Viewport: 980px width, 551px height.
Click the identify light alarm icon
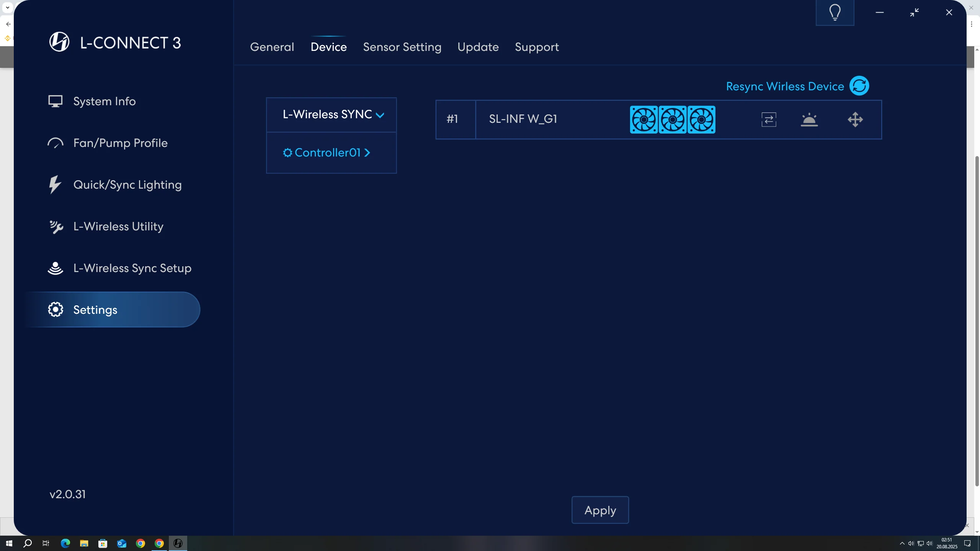(809, 119)
